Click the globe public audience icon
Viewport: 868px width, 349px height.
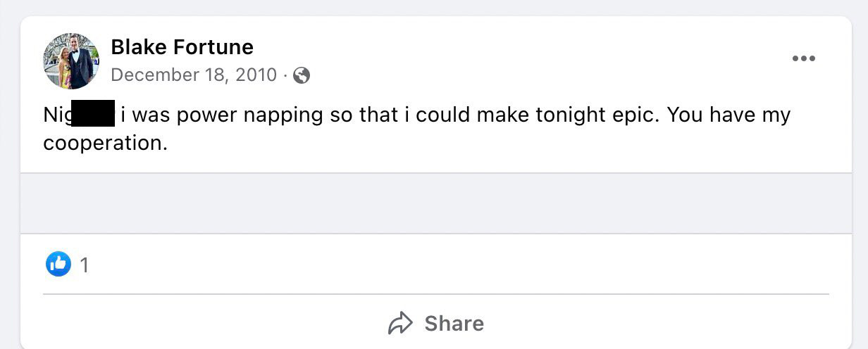pyautogui.click(x=302, y=75)
